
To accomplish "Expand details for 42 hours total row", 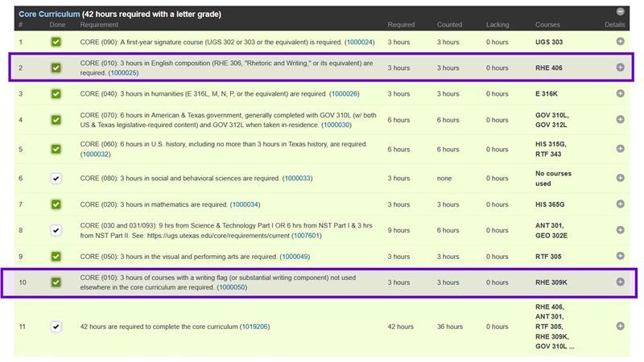I will point(620,326).
